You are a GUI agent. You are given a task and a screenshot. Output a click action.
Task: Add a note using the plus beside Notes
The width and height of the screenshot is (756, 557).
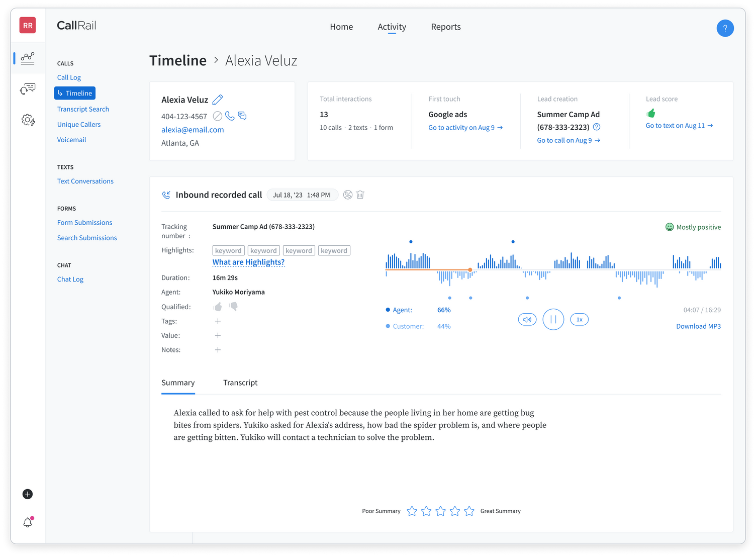click(x=218, y=349)
